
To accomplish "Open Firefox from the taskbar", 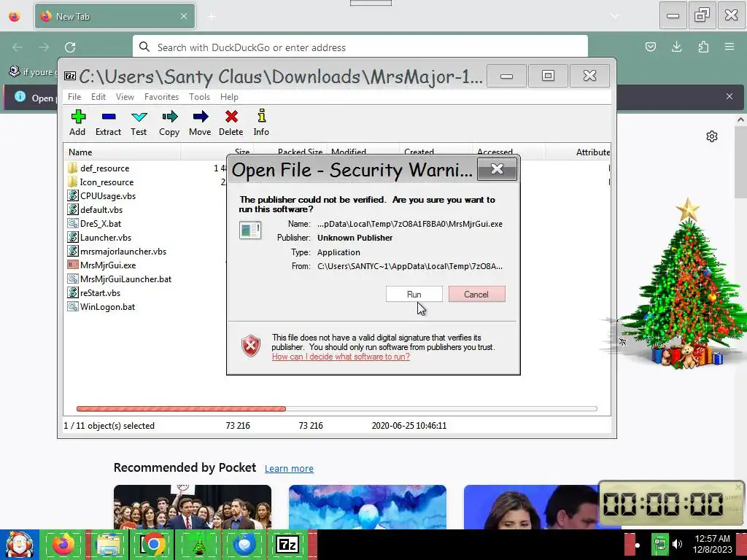I will point(64,544).
